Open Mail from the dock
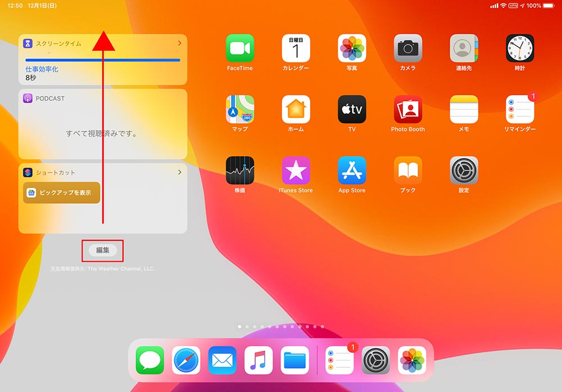Viewport: 562px width, 392px height. pyautogui.click(x=222, y=360)
